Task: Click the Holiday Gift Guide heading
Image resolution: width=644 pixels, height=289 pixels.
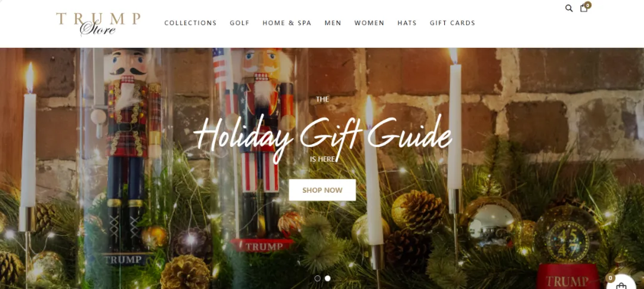Action: [323, 136]
